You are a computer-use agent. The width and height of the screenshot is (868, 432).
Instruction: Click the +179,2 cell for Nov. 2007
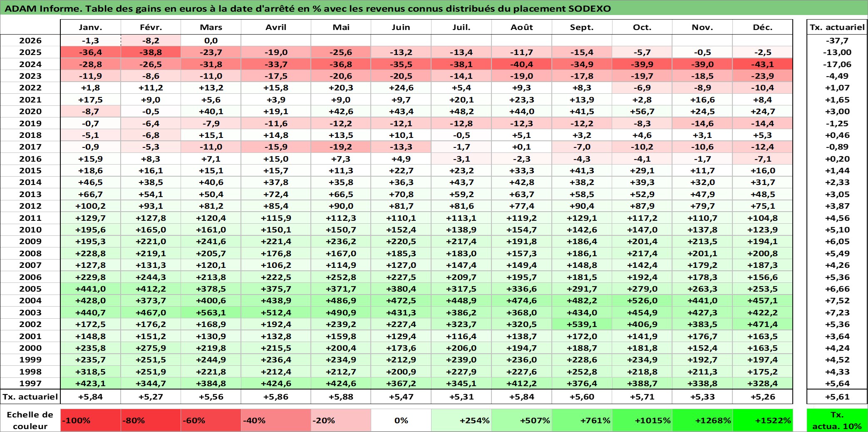702,265
